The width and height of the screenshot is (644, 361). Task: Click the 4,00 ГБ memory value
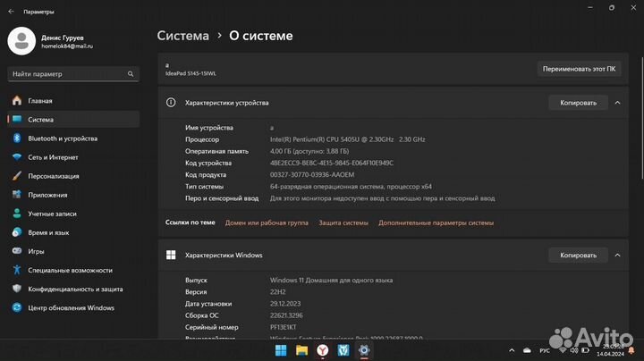pos(309,151)
